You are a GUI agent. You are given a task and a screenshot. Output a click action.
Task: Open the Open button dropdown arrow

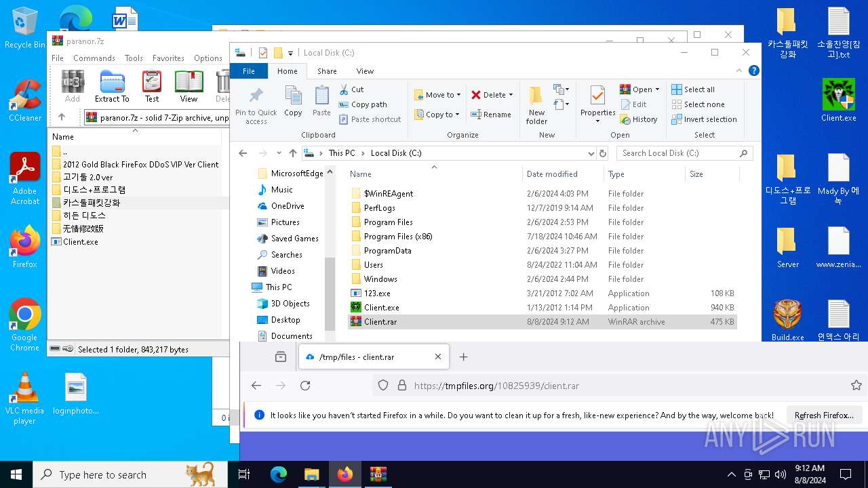pos(657,89)
